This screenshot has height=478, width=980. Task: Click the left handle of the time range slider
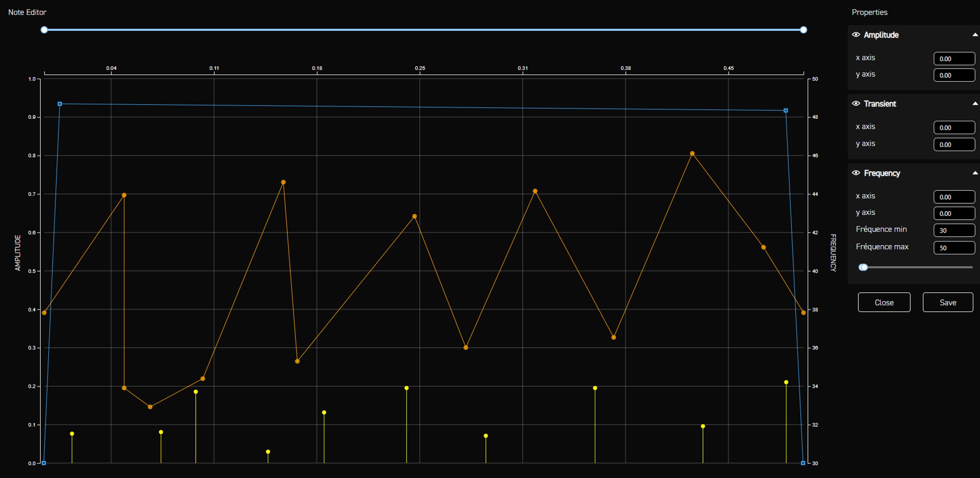(44, 30)
